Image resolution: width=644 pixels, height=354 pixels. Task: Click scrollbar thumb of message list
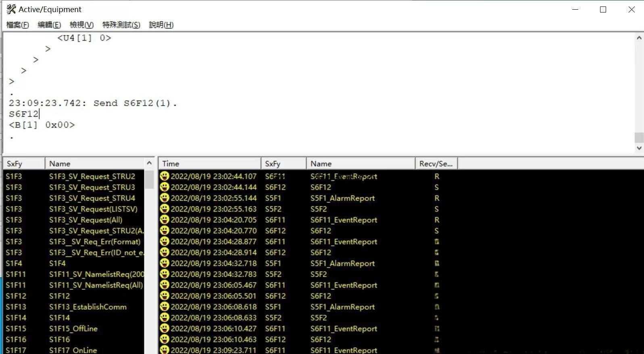tap(149, 180)
